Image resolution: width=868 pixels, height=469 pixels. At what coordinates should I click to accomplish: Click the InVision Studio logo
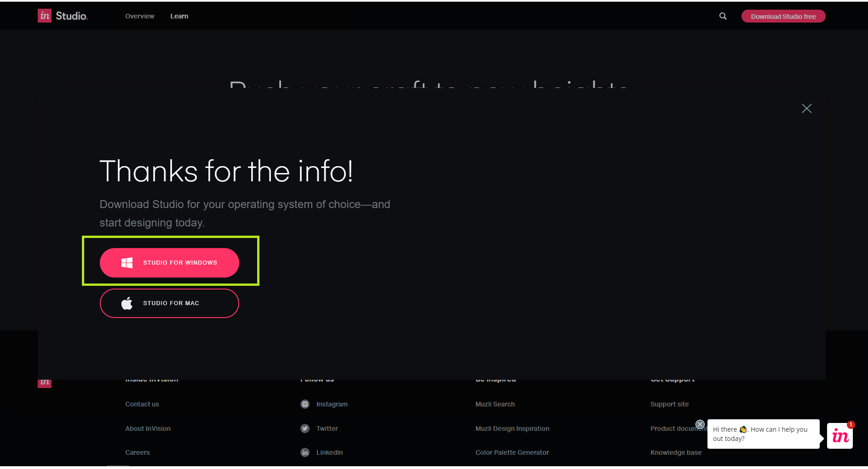click(63, 16)
